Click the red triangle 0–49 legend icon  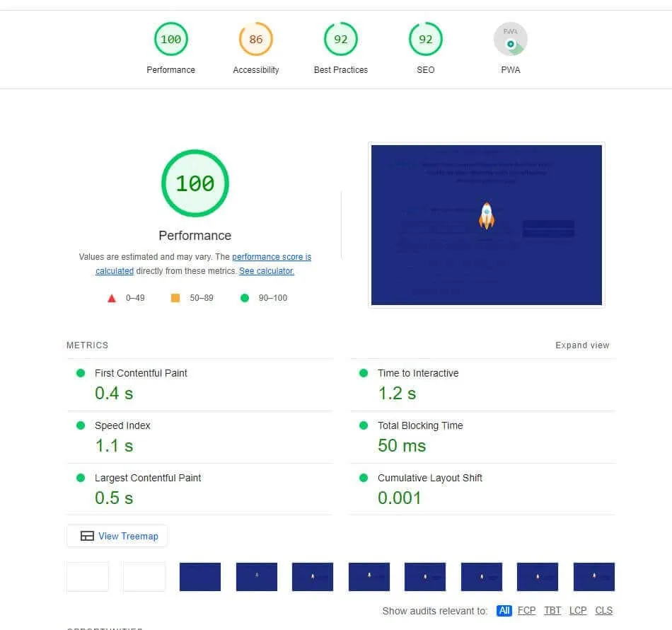[112, 299]
